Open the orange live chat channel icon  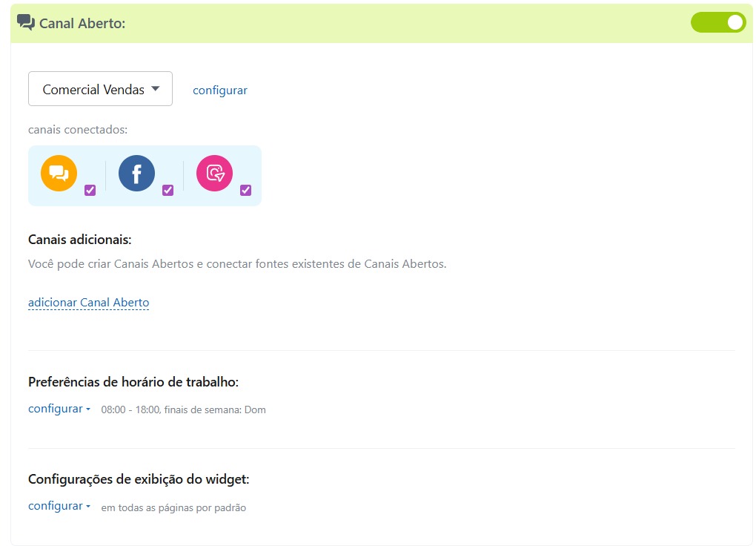coord(59,174)
